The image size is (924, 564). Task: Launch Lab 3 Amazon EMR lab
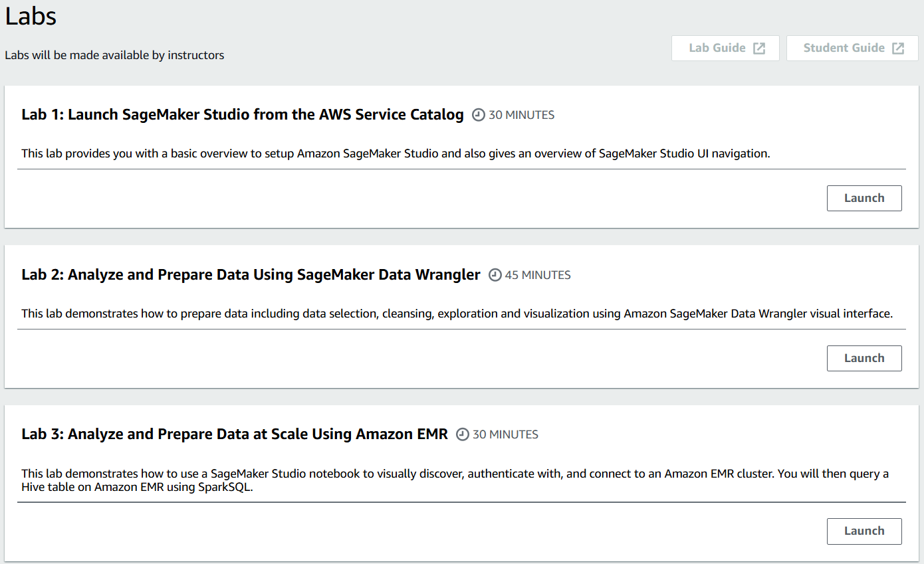tap(864, 531)
